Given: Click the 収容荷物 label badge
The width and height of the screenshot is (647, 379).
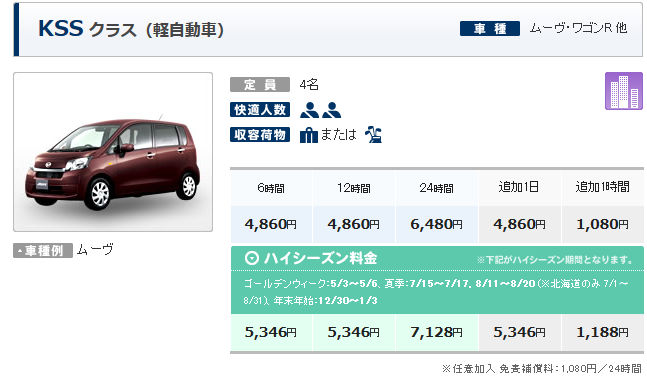Looking at the screenshot, I should tap(260, 134).
